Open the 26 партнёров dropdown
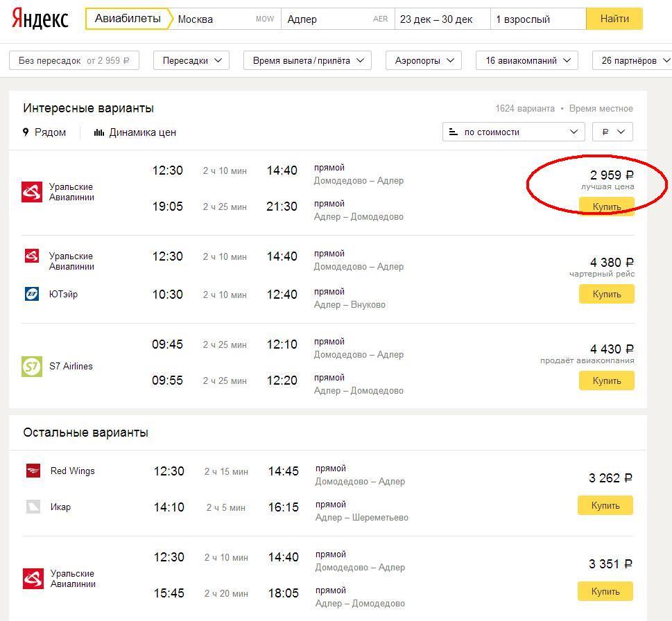The width and height of the screenshot is (672, 621). coord(632,60)
